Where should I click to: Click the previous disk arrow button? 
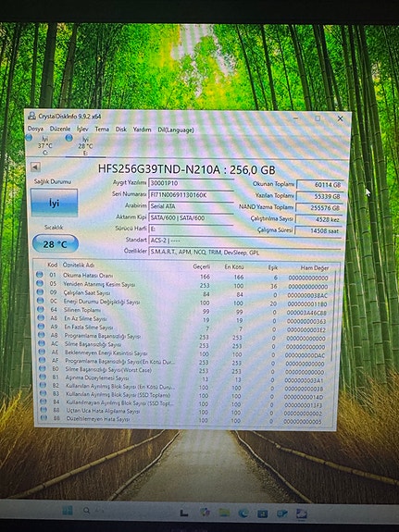tap(35, 167)
